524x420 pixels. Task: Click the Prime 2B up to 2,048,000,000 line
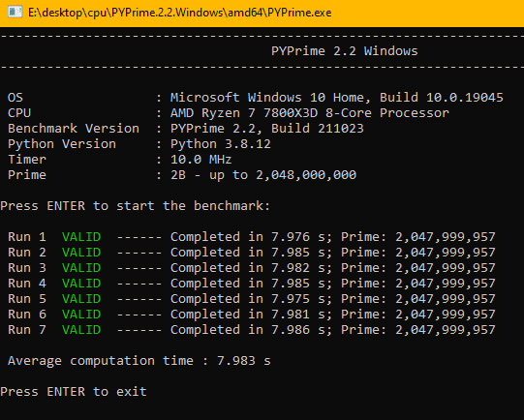[x=182, y=175]
